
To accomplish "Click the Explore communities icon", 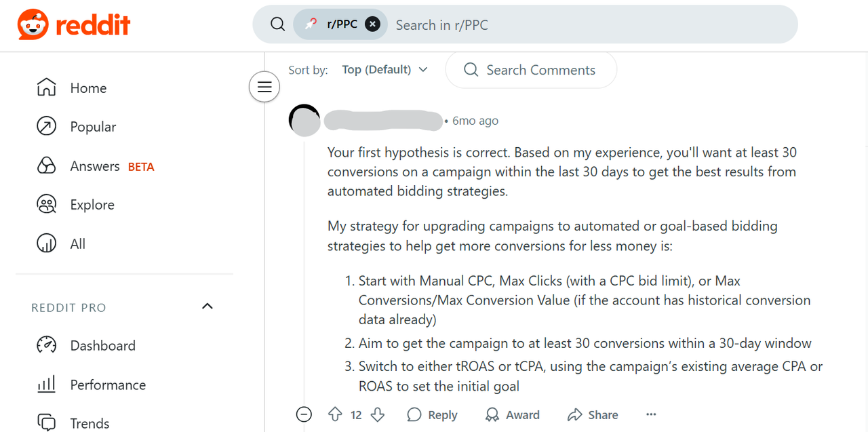I will (x=47, y=205).
